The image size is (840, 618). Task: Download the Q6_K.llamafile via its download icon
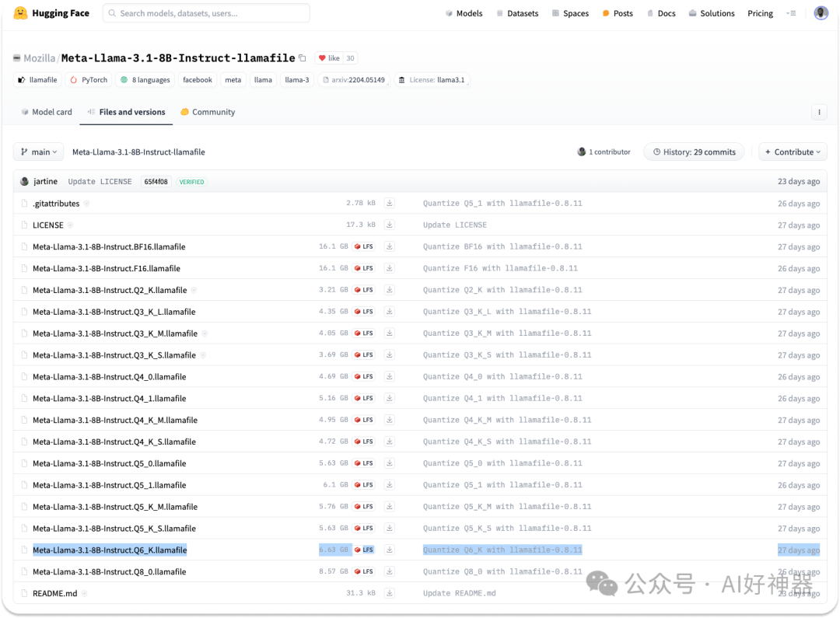coord(390,550)
